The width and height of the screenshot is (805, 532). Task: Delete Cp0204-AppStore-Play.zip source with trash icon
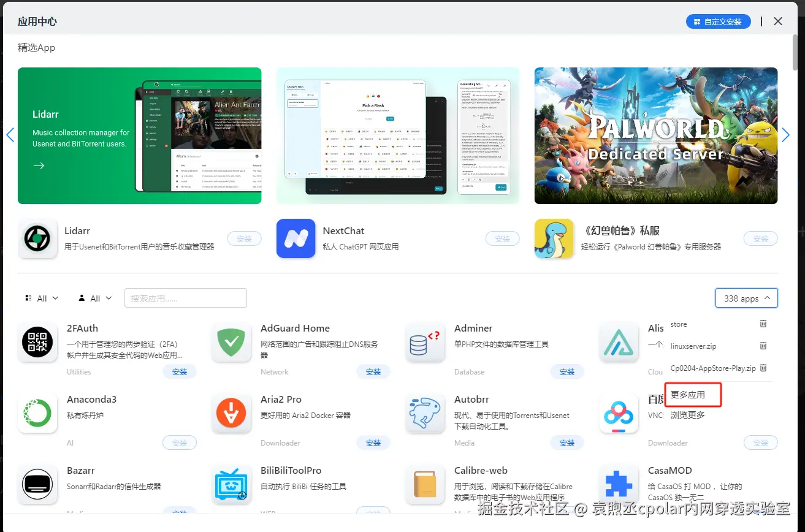(x=763, y=368)
